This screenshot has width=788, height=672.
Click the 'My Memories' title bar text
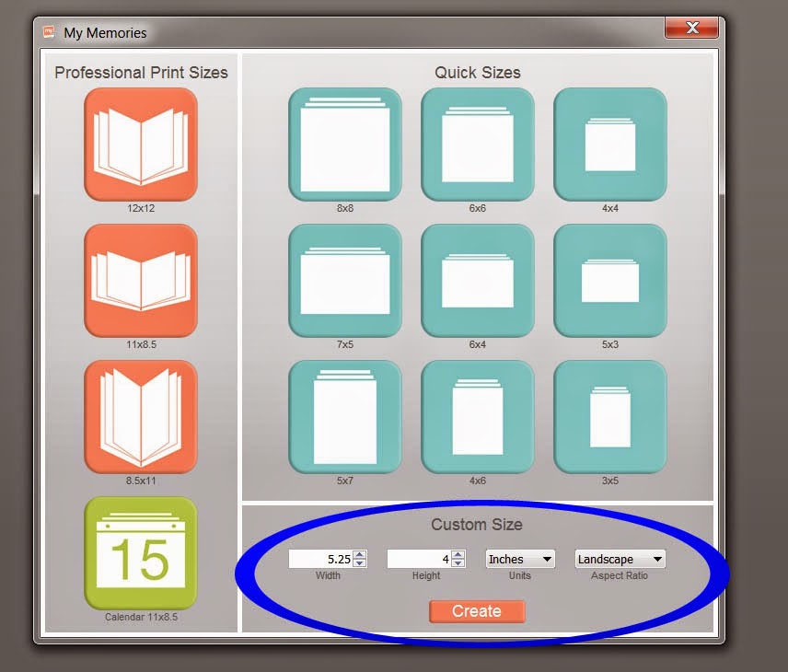(x=105, y=32)
